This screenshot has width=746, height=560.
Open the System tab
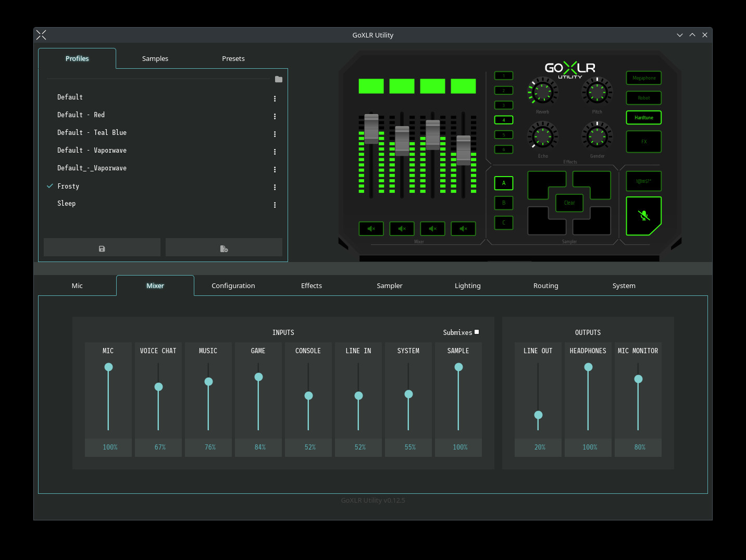[624, 285]
